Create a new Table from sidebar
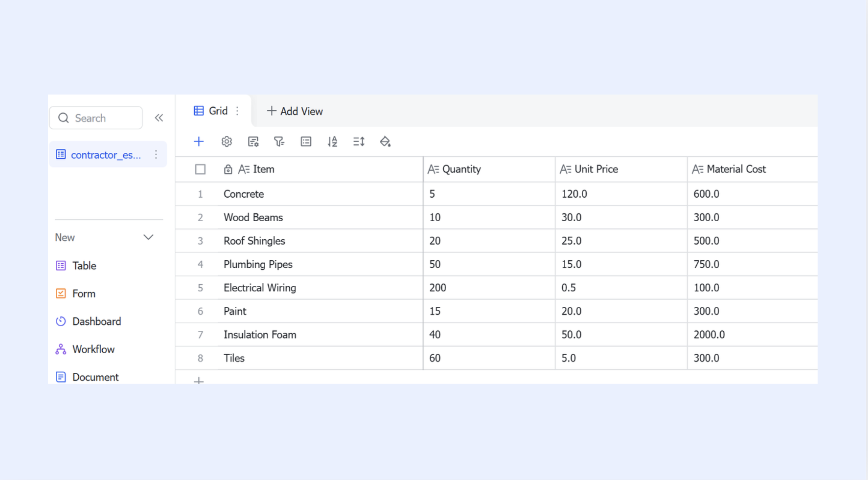This screenshot has height=480, width=868. coord(76,266)
